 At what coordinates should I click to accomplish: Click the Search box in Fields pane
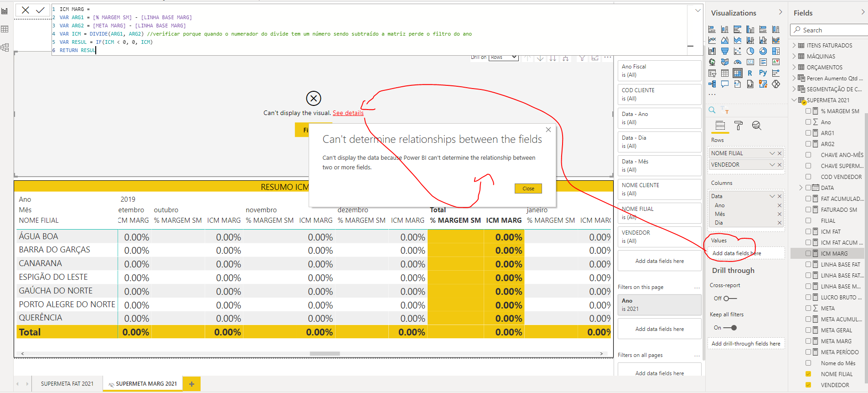[830, 30]
